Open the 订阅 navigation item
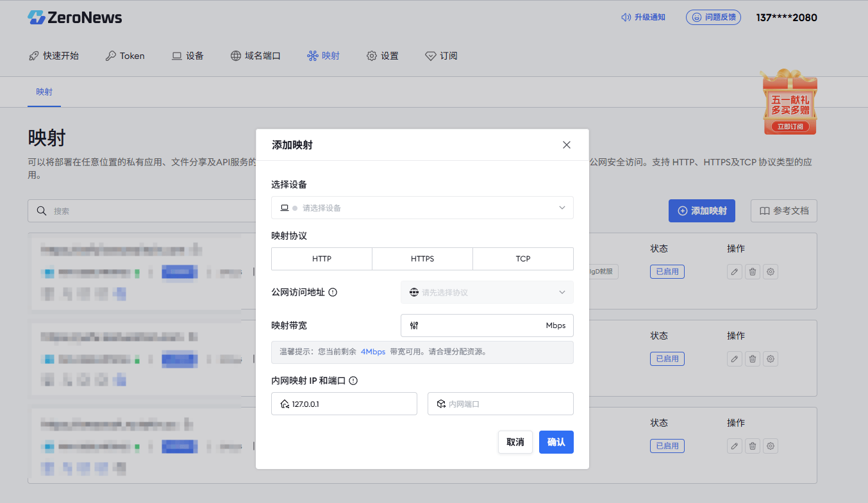This screenshot has width=868, height=503. [442, 56]
